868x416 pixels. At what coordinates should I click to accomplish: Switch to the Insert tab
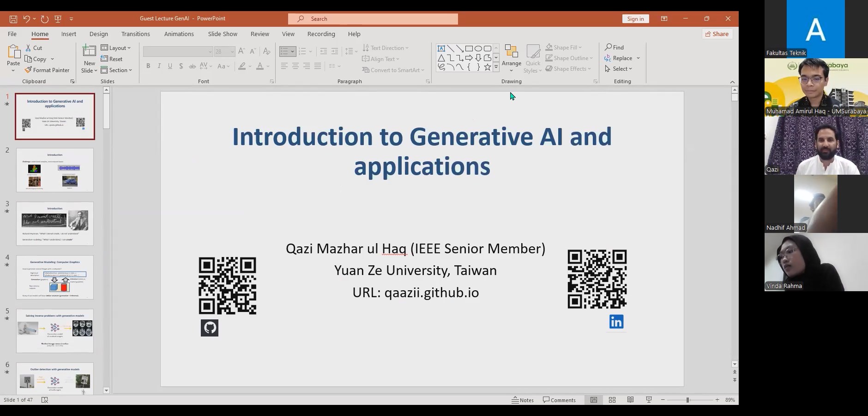(69, 34)
